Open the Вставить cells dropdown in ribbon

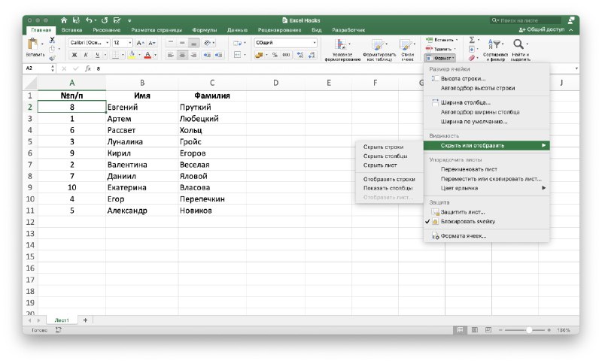[442, 40]
